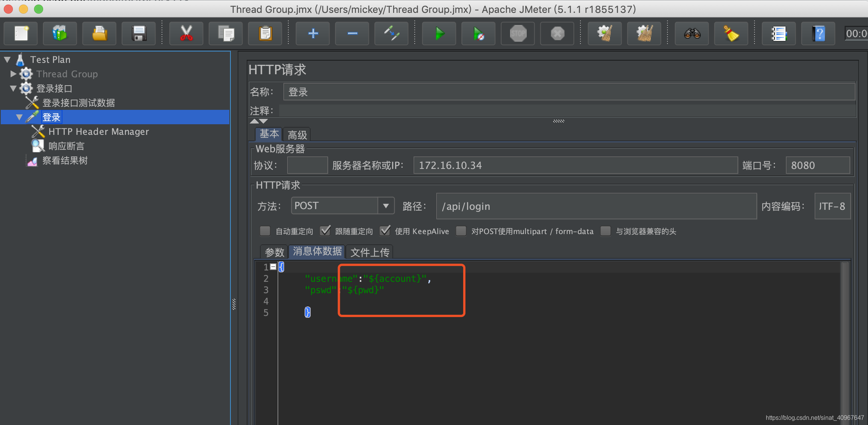The image size is (868, 425).
Task: Toggle 对POST使用multipart / form-data checkbox
Action: point(461,231)
